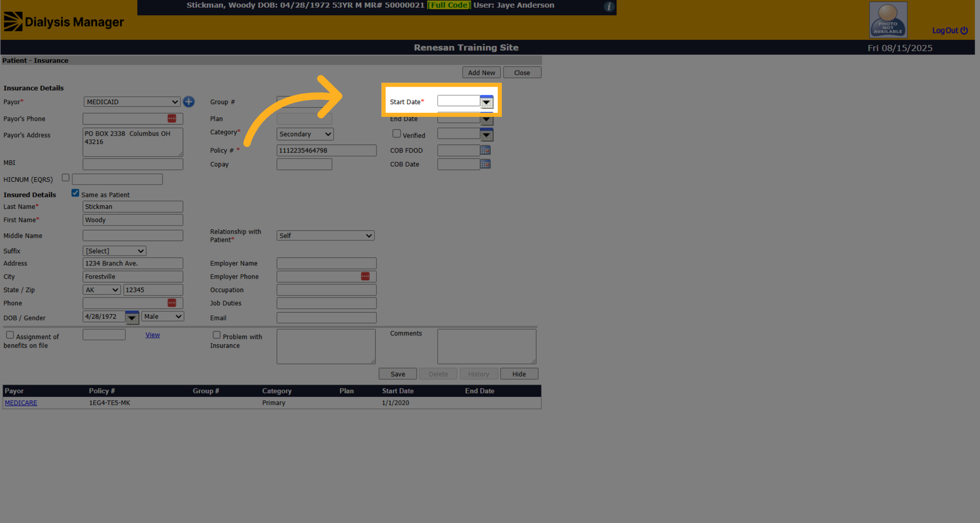
Task: Open the DOB calendar picker
Action: point(132,317)
